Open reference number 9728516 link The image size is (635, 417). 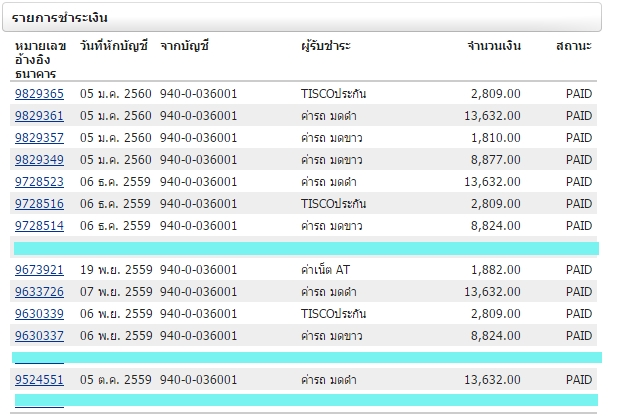click(39, 204)
